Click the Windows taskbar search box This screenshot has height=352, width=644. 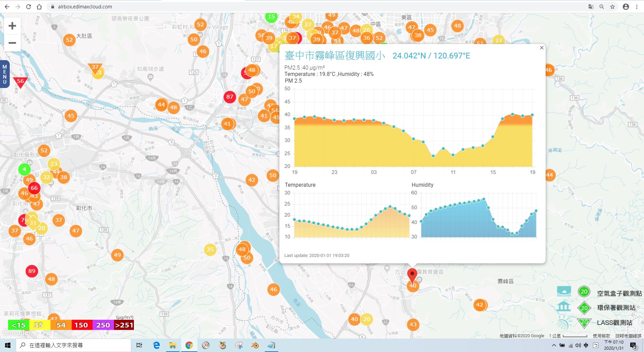tap(73, 345)
